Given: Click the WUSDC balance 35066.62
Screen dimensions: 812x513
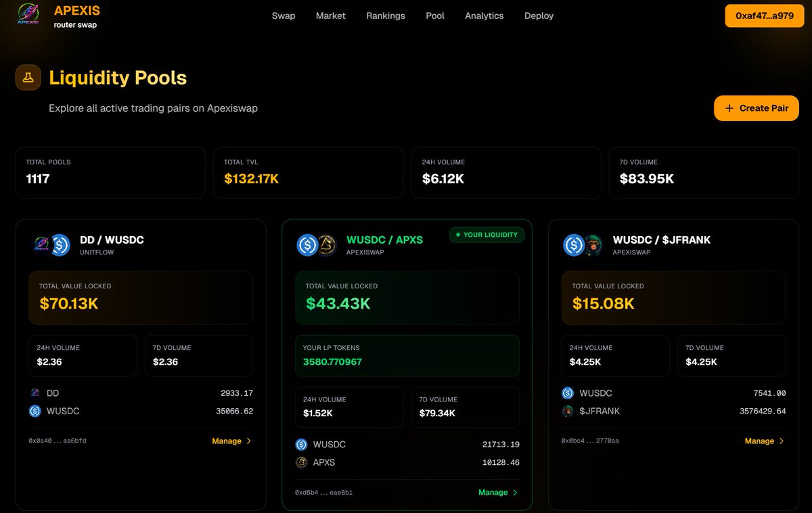Looking at the screenshot, I should 234,411.
